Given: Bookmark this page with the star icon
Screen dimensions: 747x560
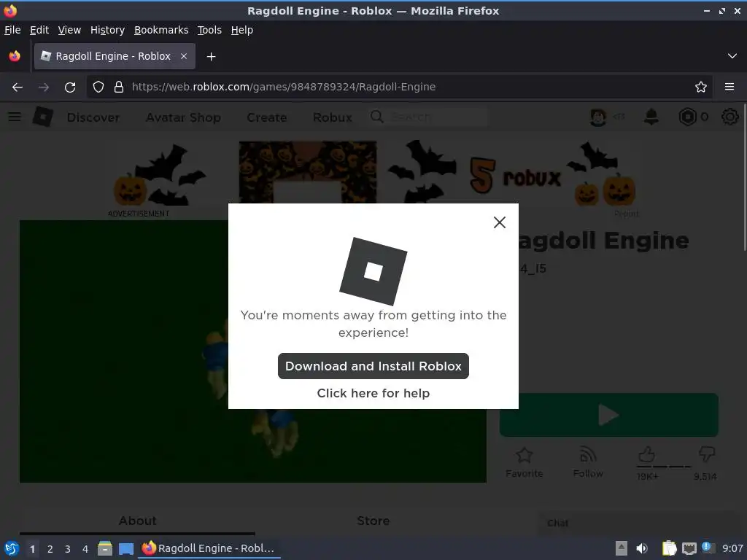Looking at the screenshot, I should (x=701, y=87).
